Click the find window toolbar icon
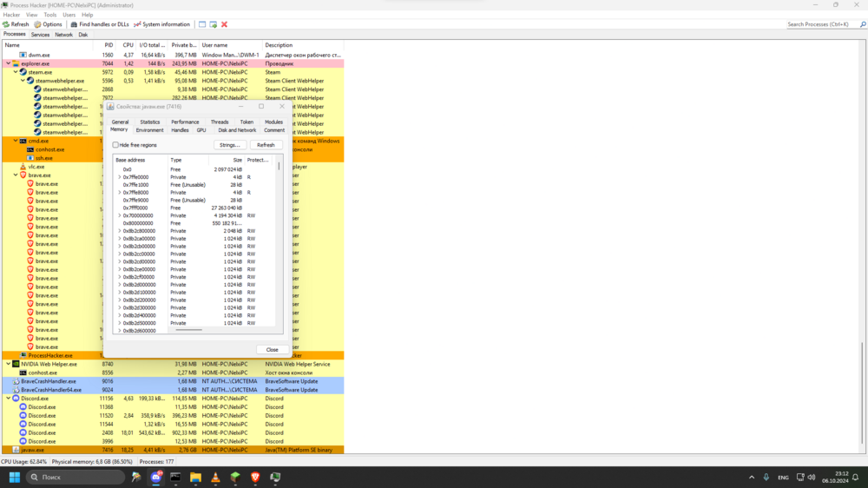The width and height of the screenshot is (868, 488). pos(202,24)
